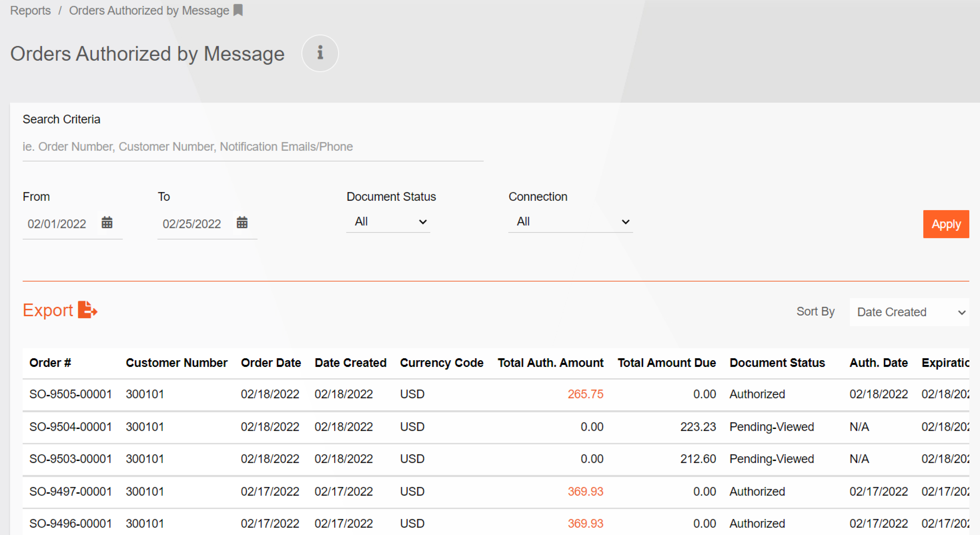Select order SO-9503-00001

[70, 459]
